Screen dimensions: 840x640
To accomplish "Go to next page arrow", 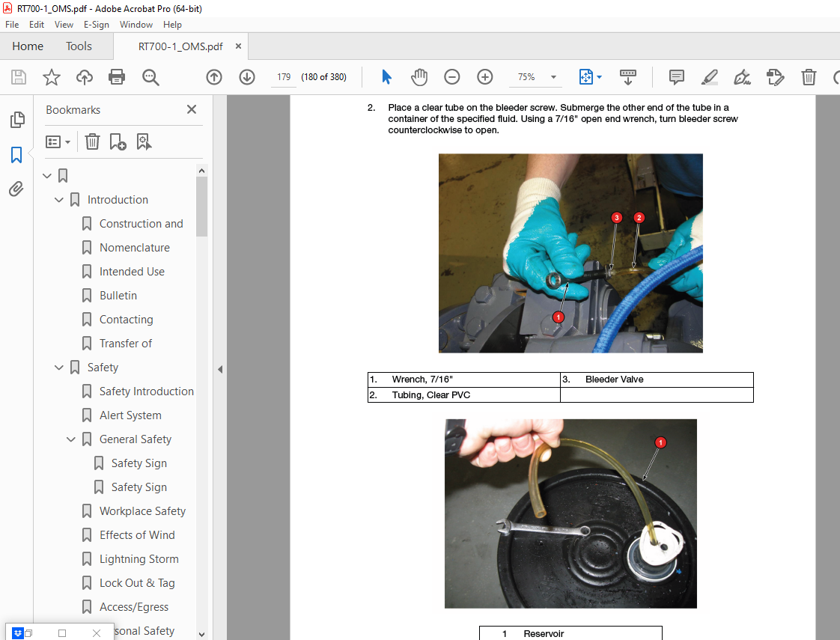I will (247, 77).
